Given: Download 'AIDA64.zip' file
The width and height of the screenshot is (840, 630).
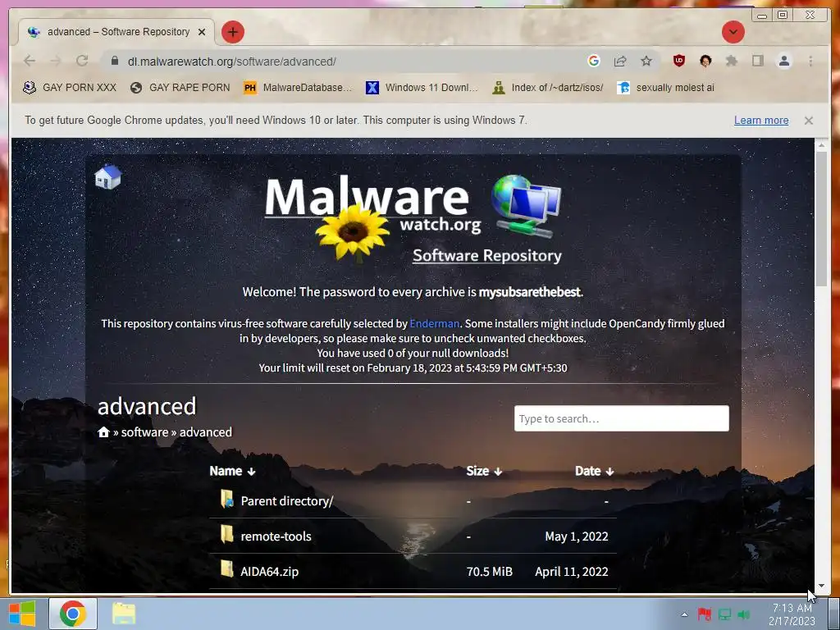Looking at the screenshot, I should pos(269,572).
